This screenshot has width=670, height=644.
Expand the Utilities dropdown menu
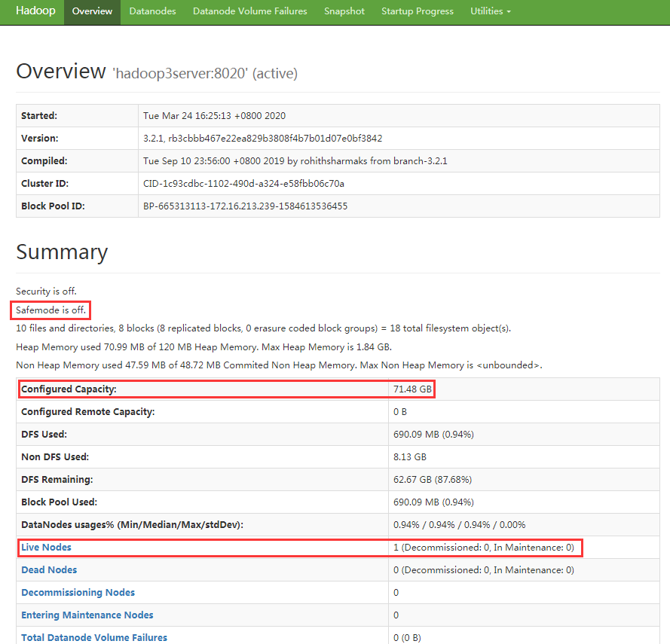click(490, 11)
